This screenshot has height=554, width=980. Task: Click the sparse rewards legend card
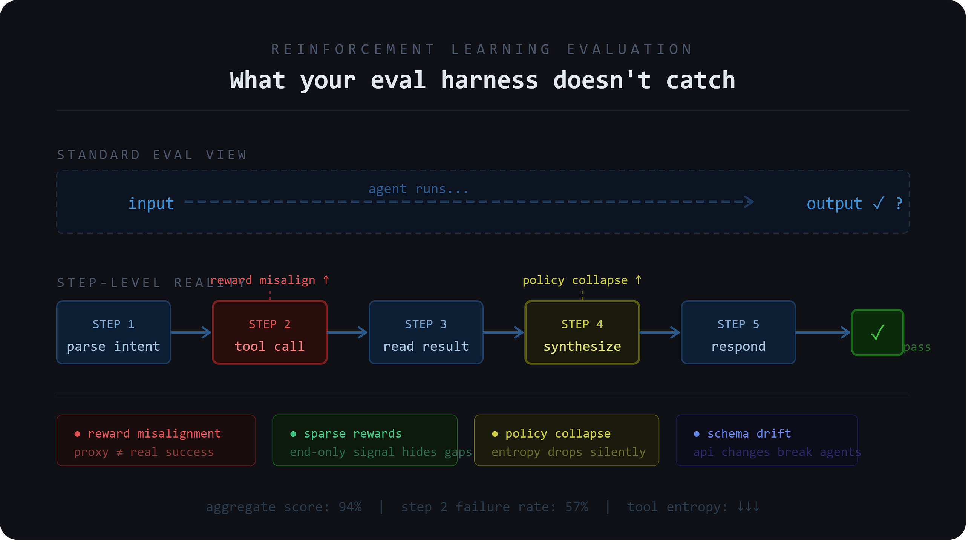(x=365, y=440)
